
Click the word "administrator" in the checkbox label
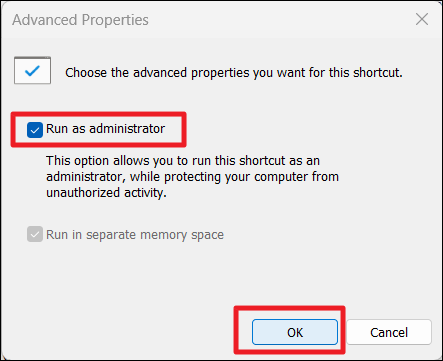pos(127,129)
